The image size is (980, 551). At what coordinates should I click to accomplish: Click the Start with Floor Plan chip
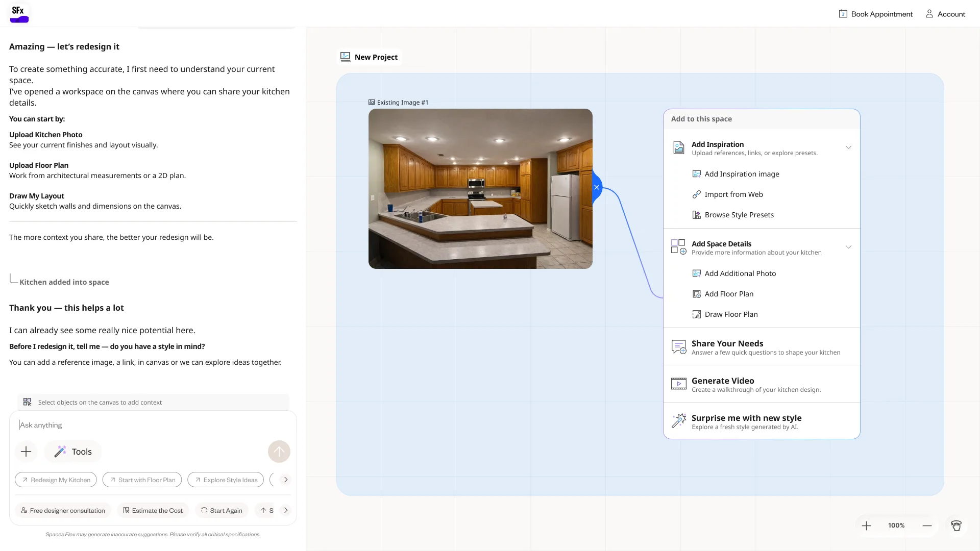(x=142, y=480)
